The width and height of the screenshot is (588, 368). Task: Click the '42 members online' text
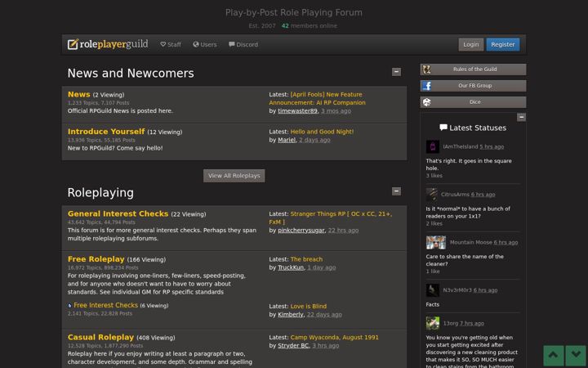click(x=309, y=26)
